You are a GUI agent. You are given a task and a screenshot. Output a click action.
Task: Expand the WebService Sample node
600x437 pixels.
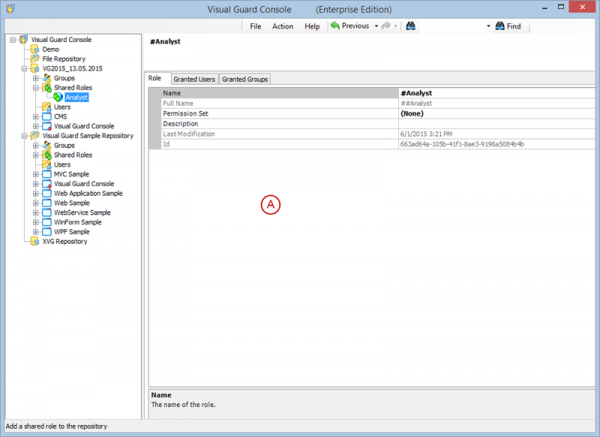tap(36, 212)
